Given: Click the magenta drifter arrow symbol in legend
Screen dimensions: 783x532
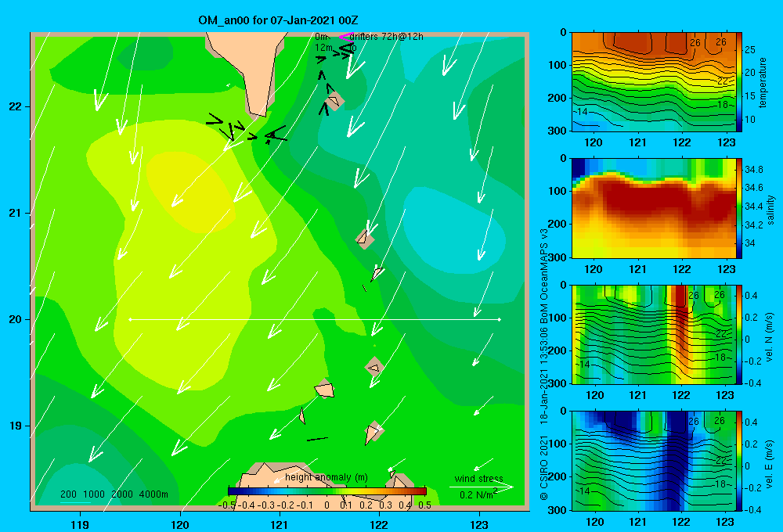Looking at the screenshot, I should pyautogui.click(x=345, y=36).
